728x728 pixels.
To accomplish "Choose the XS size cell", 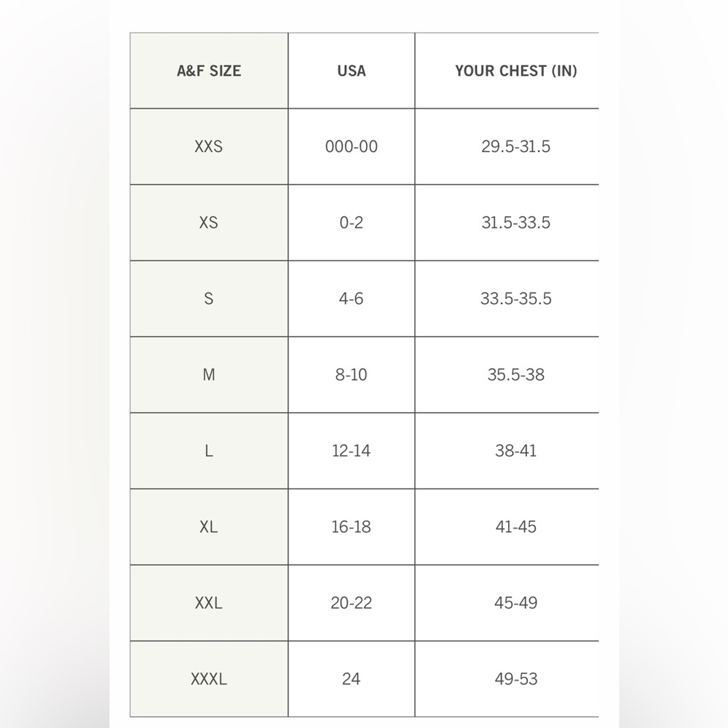I will pos(209,223).
